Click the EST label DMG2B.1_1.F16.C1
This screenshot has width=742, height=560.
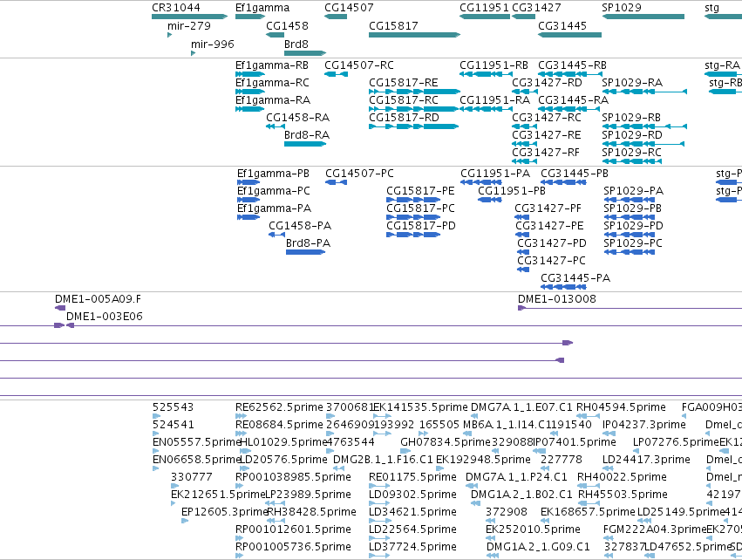click(384, 460)
